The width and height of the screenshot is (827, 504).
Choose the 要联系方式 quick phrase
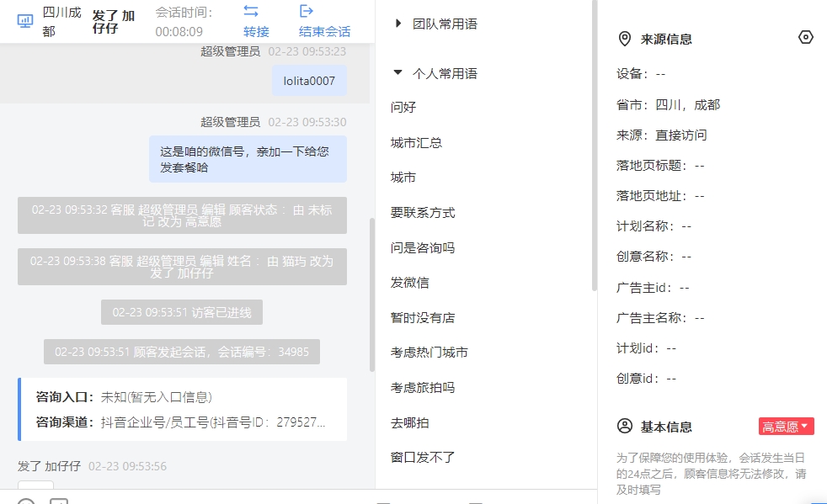coord(423,213)
